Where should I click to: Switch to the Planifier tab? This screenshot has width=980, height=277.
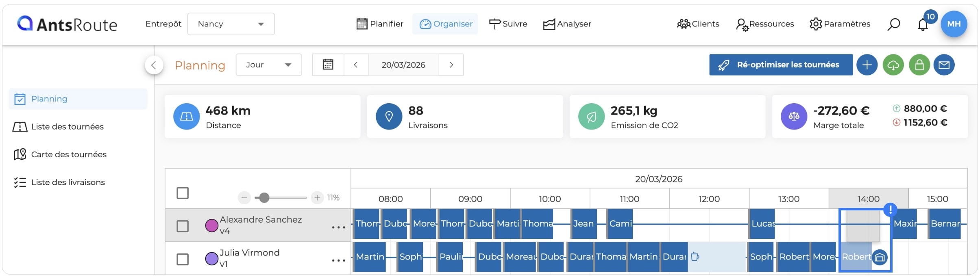(380, 24)
